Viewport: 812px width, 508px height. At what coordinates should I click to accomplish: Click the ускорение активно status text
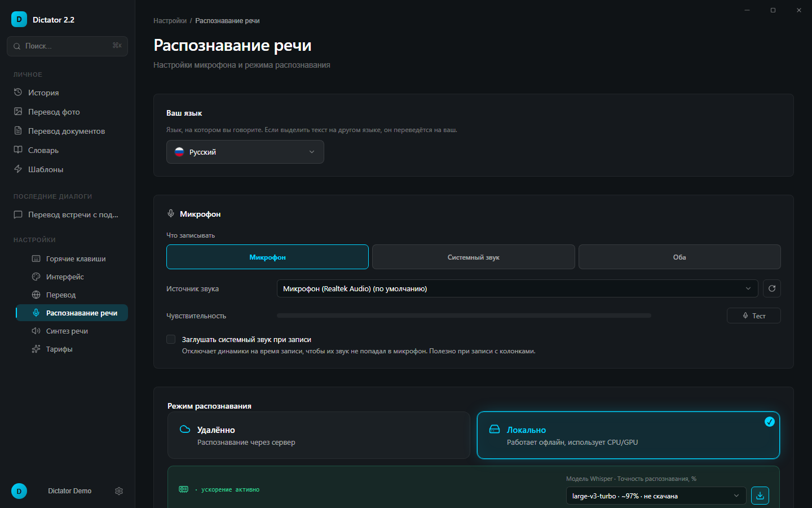230,489
